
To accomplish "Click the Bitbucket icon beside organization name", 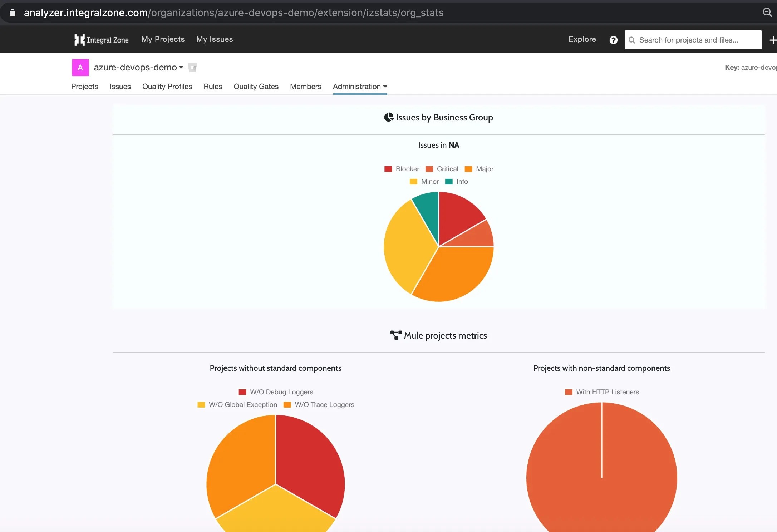I will tap(192, 68).
